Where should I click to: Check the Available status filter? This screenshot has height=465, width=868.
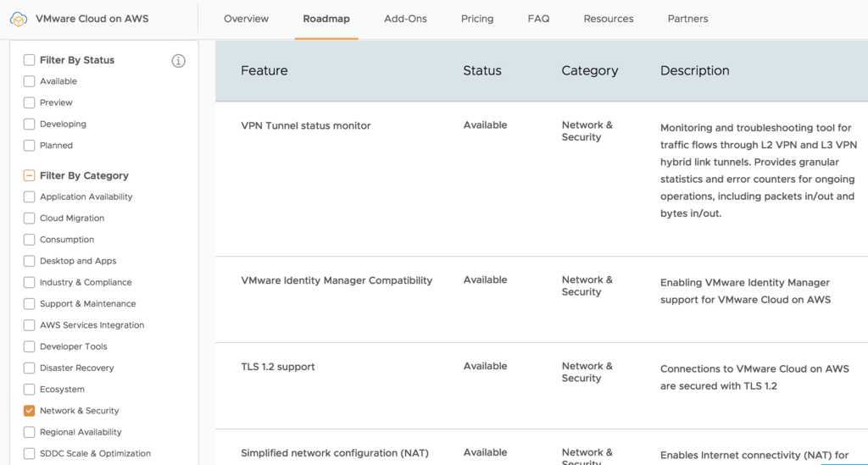(x=30, y=81)
